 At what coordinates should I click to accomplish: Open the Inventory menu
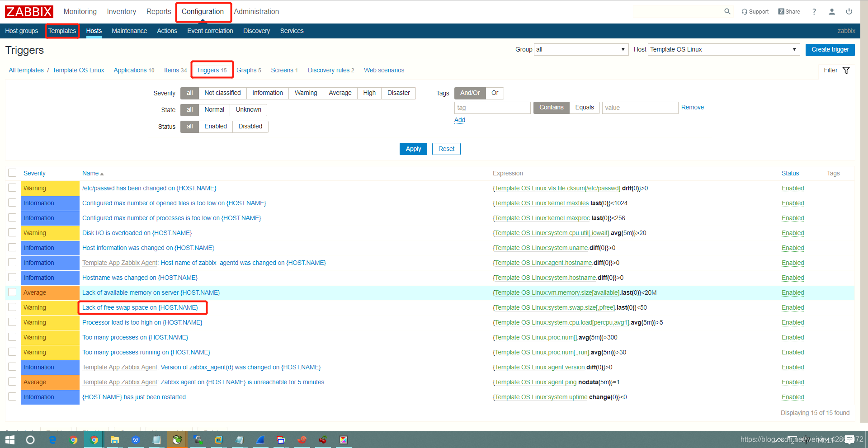(x=121, y=12)
